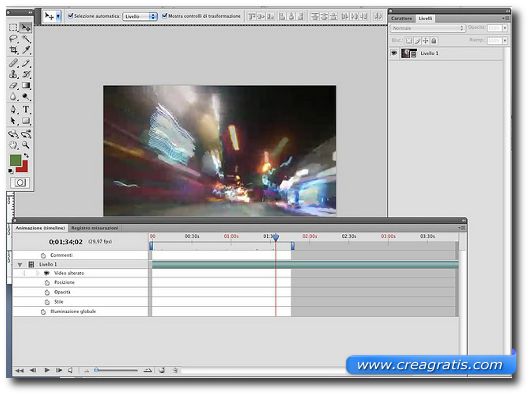Select the Zoom tool

[26, 145]
